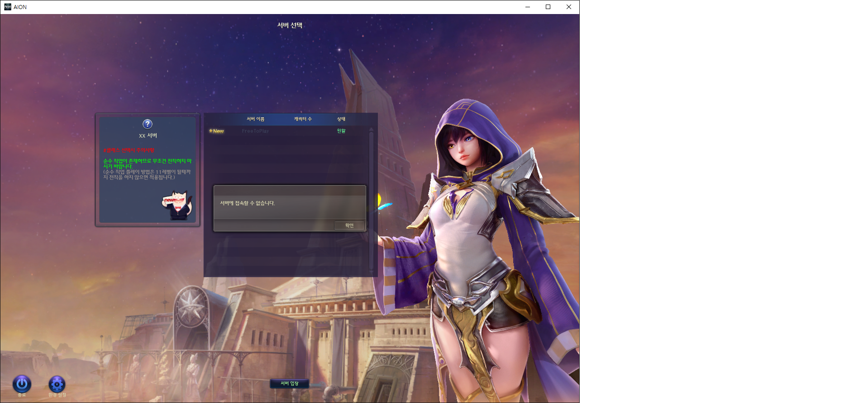Open 환경 설정 via the gear icon
Viewport: 868px width, 403px height.
point(57,384)
